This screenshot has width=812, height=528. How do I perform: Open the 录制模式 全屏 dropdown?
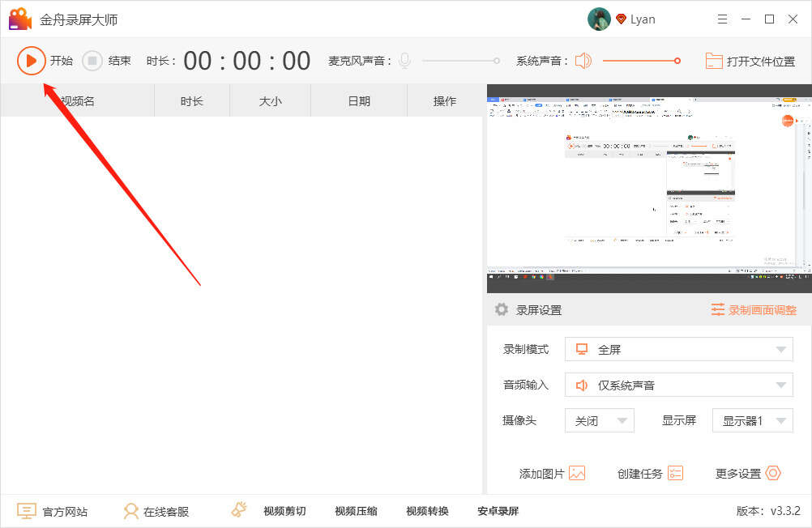[679, 349]
